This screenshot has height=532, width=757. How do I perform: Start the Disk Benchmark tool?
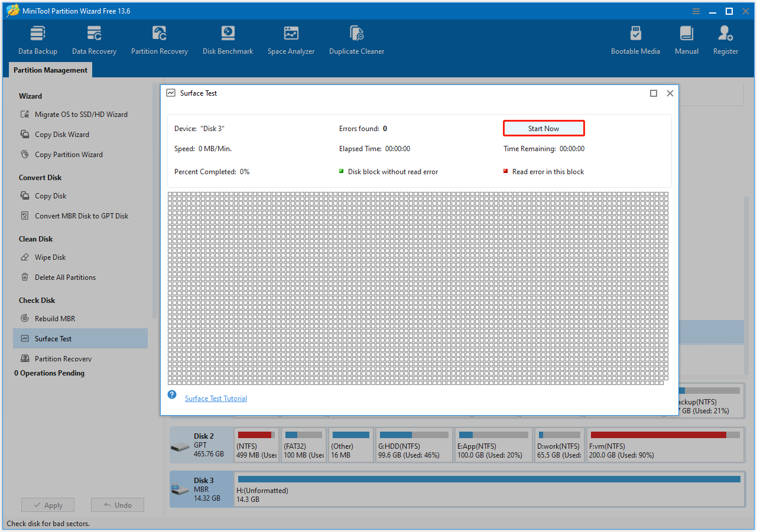point(228,40)
